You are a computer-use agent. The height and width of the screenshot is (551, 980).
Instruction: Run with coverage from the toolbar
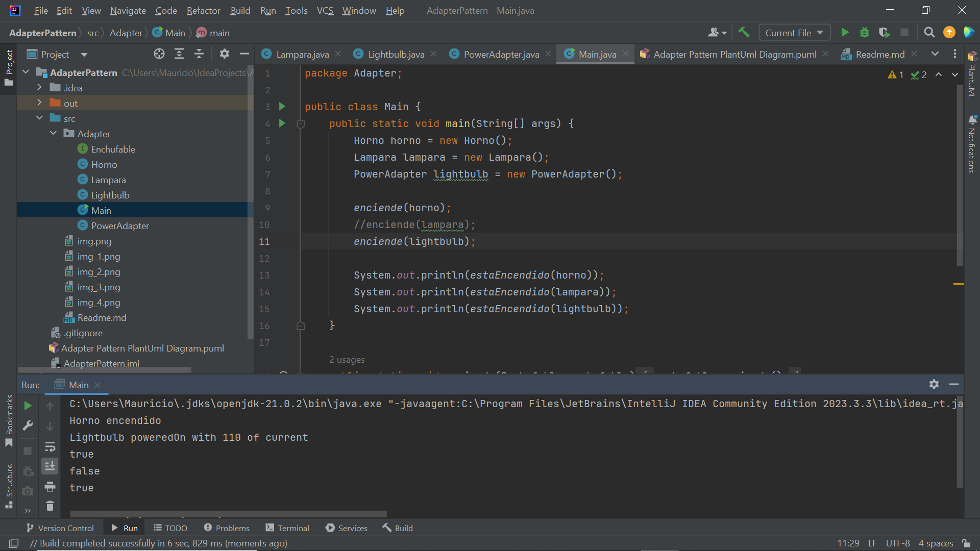tap(885, 33)
